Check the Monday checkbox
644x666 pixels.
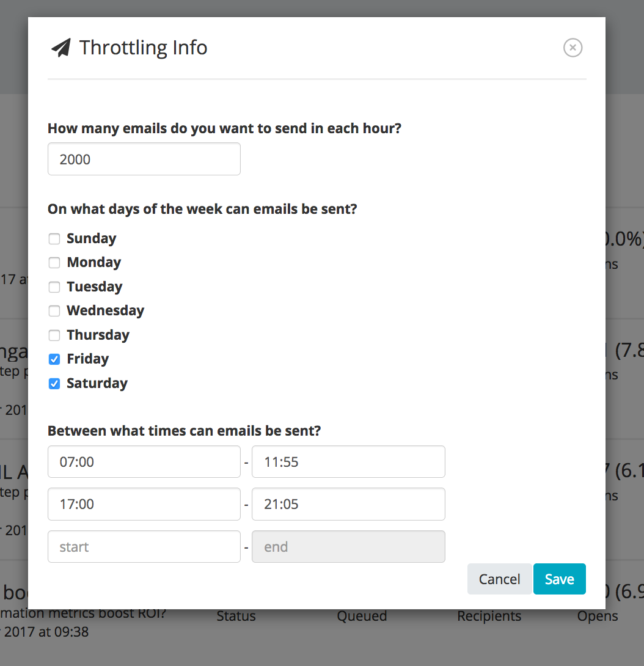pos(54,263)
